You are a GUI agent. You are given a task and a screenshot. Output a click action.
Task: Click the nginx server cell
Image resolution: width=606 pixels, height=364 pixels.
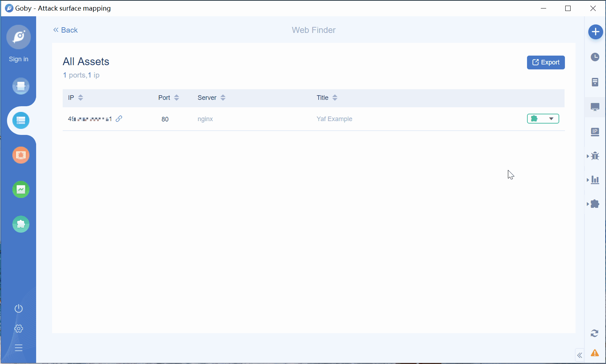(x=205, y=119)
